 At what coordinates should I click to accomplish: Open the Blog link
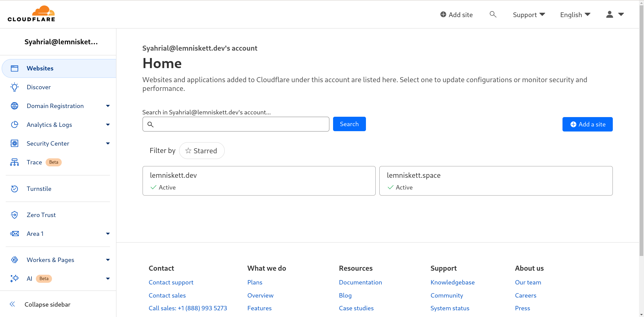[x=345, y=296]
